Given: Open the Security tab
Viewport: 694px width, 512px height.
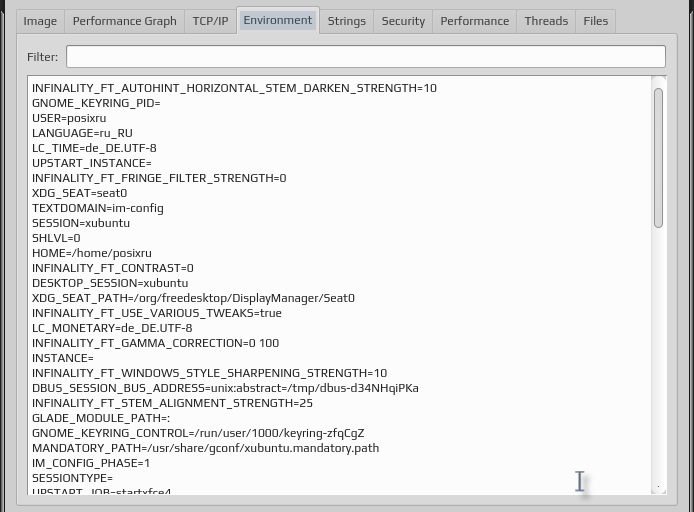Looking at the screenshot, I should [403, 21].
